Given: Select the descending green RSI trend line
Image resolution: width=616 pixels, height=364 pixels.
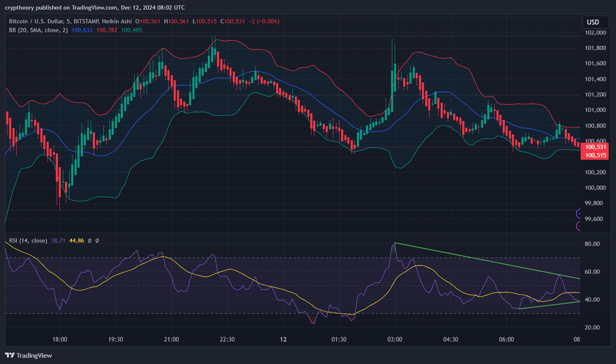Looking at the screenshot, I should tap(487, 260).
